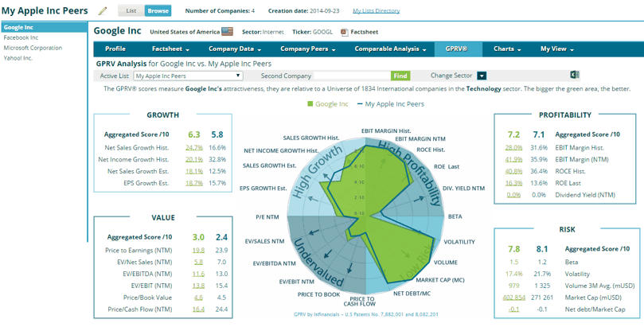Viewport: 644px width, 327px height.
Task: Click the Second Company input field
Action: click(x=353, y=76)
